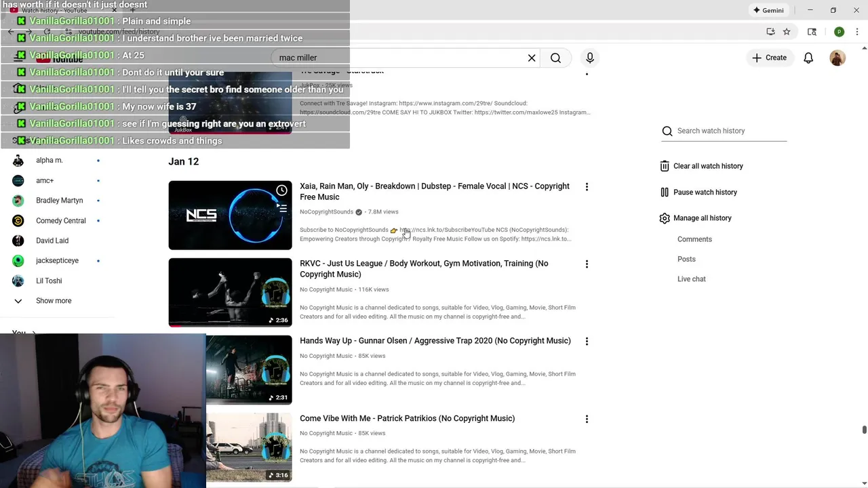Open Come Vibe With Me thumbnail
The width and height of the screenshot is (868, 488).
coord(249,447)
